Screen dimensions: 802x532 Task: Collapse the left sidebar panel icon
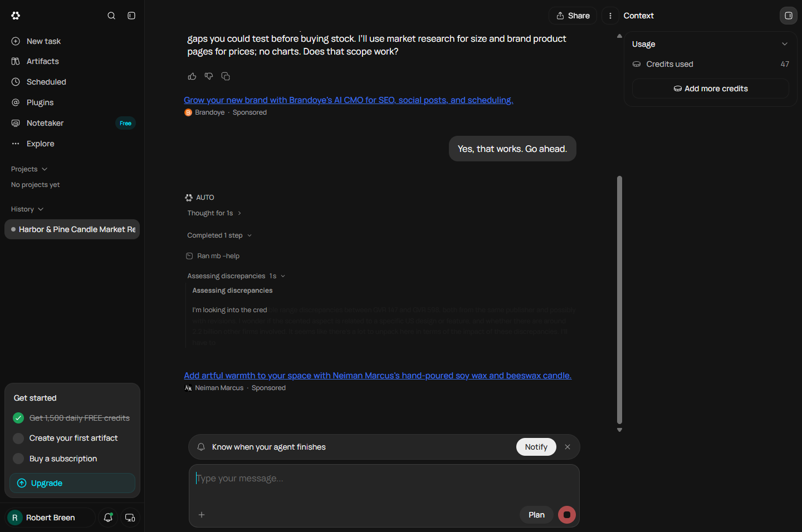tap(131, 16)
